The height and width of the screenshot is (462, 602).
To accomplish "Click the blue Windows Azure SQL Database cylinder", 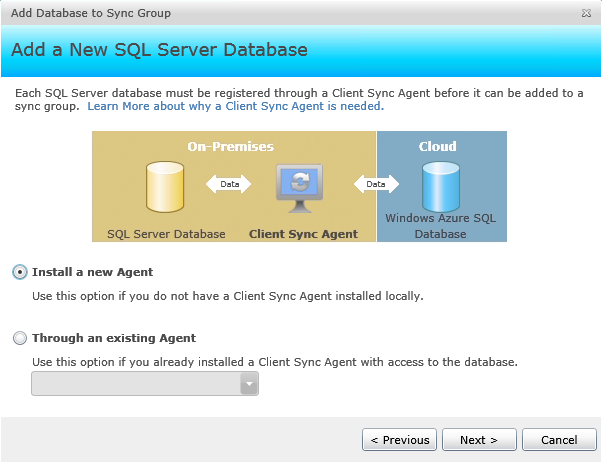I will point(441,187).
